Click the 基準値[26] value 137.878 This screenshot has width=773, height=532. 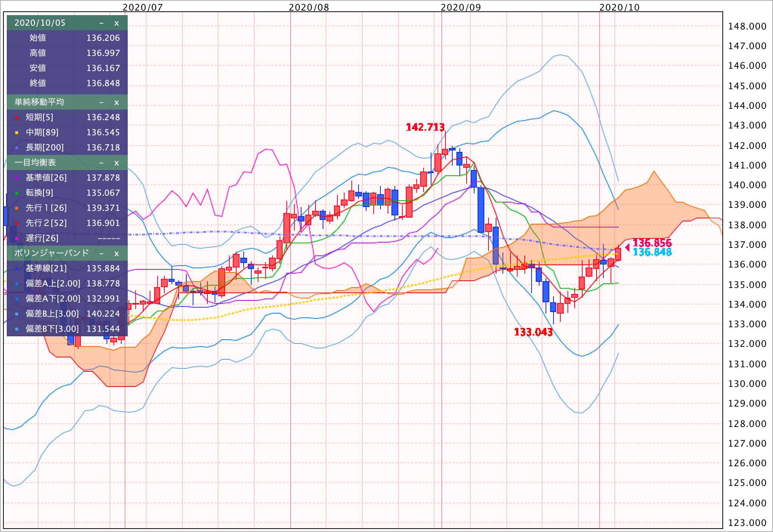pos(103,178)
